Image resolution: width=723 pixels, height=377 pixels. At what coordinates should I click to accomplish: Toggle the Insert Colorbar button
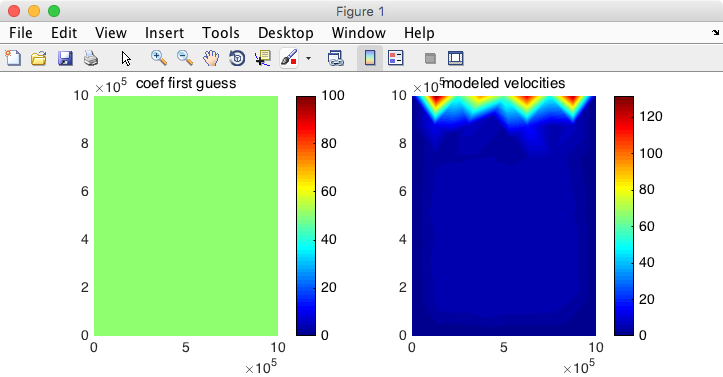pyautogui.click(x=370, y=58)
